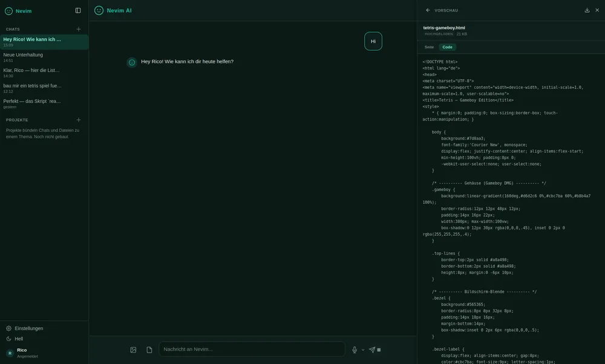The width and height of the screenshot is (605, 364).
Task: Click the '.bezel {' selector line
Action: [x=441, y=298]
